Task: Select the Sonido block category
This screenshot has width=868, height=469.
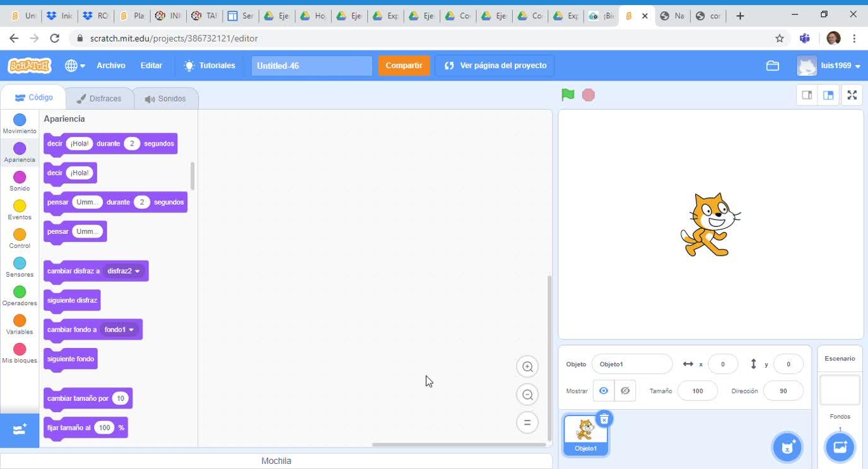Action: point(20,182)
